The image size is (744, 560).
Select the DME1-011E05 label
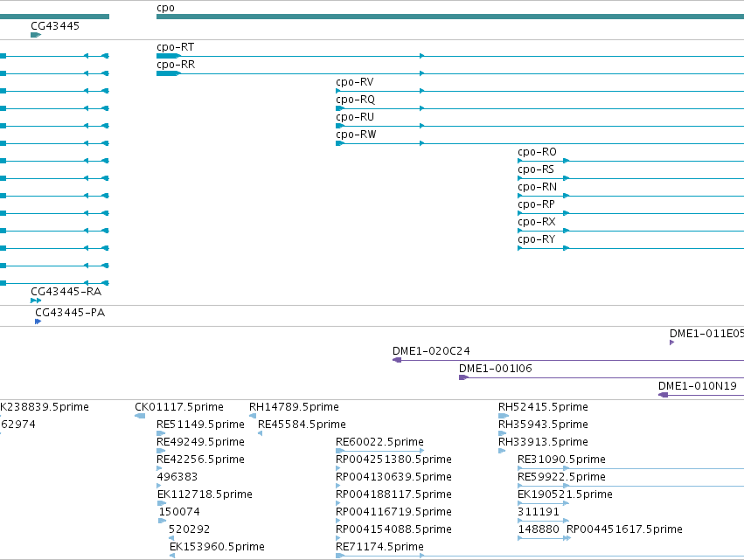click(706, 334)
